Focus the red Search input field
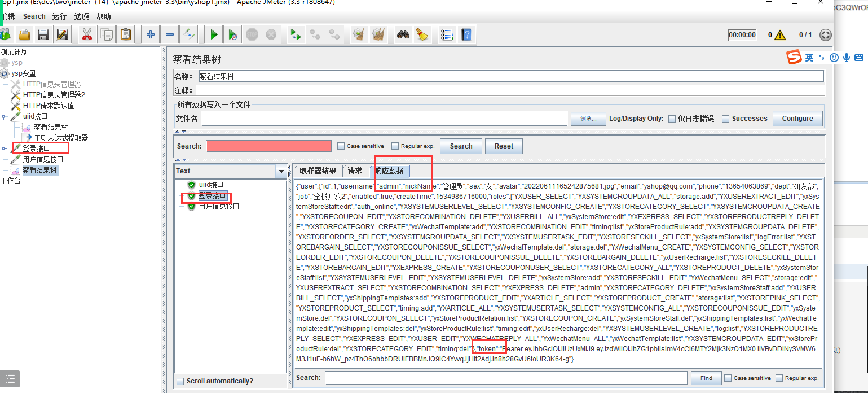Viewport: 868px width, 393px height. [x=269, y=146]
